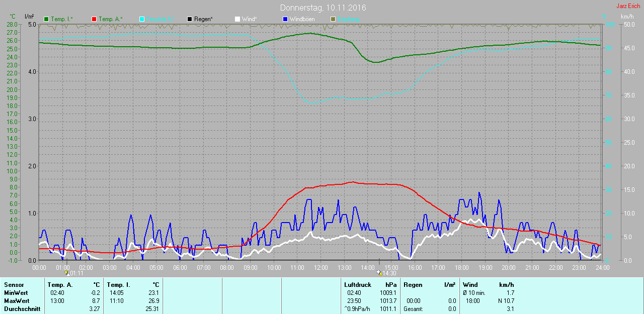644x314 pixels.
Task: Click the Durchschnitt row label
Action: [x=22, y=309]
